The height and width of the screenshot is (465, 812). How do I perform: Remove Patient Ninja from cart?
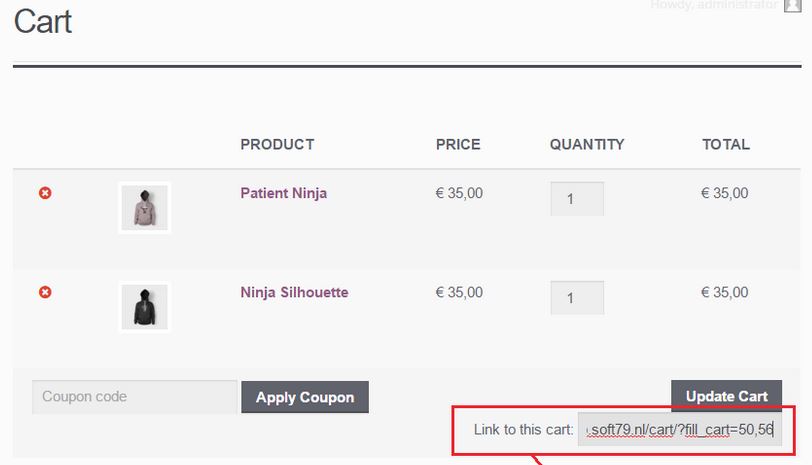point(45,193)
